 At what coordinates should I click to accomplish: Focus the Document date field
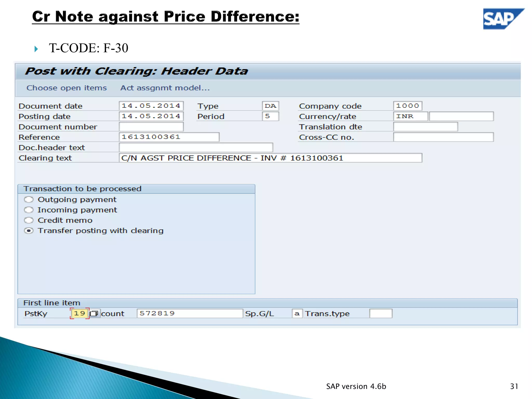tap(151, 106)
